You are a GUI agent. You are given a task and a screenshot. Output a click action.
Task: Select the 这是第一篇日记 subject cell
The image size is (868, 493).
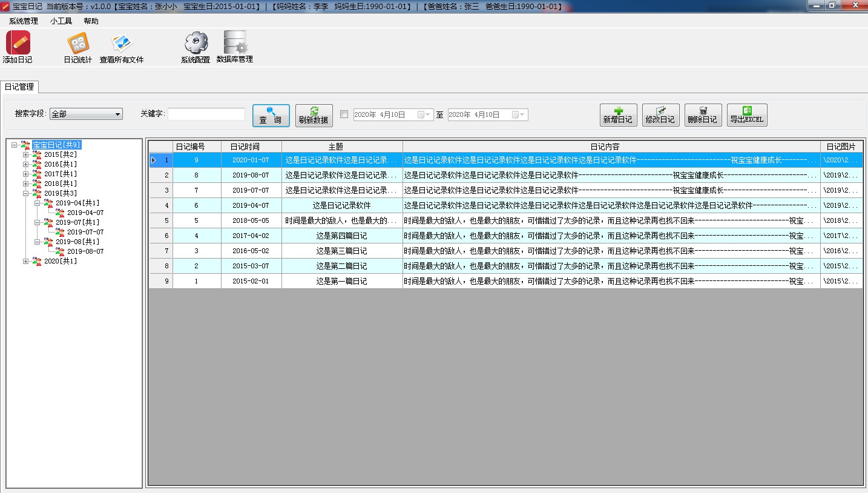tap(342, 281)
